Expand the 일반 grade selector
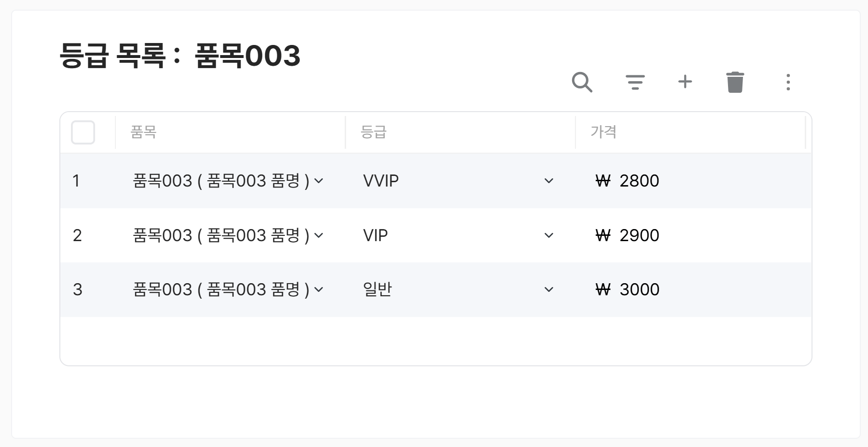This screenshot has width=868, height=447. point(548,289)
